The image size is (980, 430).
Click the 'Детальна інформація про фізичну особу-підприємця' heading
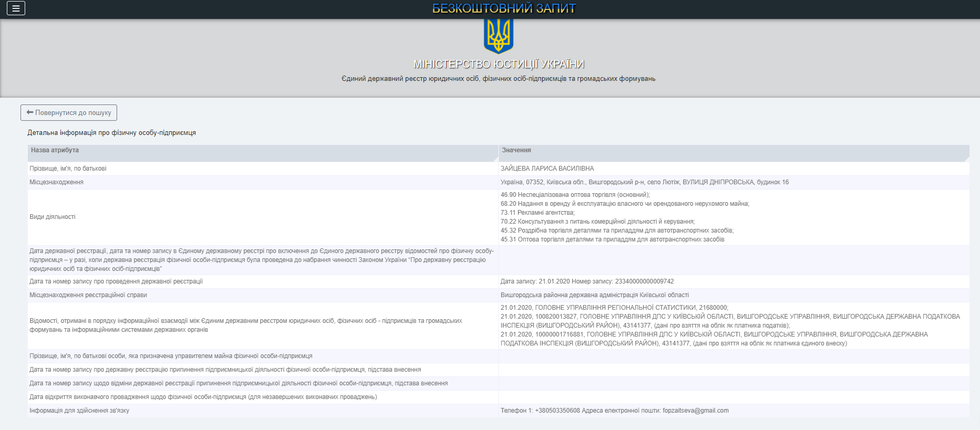111,133
